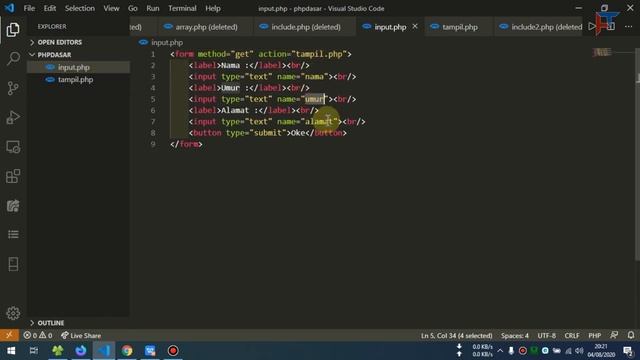
Task: Show errors and warnings in status bar
Action: tap(38, 336)
